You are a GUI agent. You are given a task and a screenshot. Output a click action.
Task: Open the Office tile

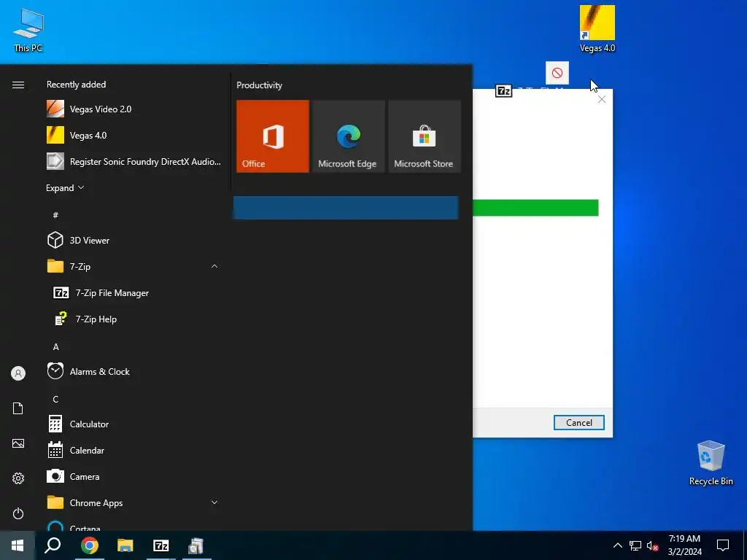pos(273,136)
